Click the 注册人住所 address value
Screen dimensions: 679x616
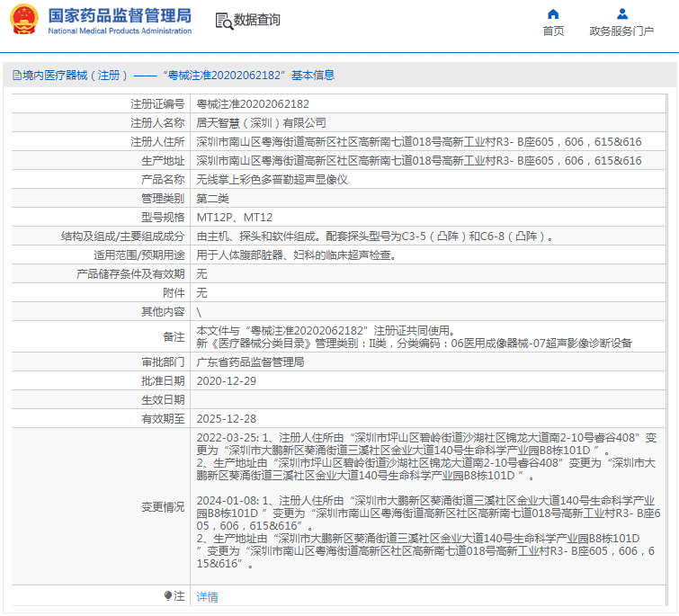pyautogui.click(x=419, y=142)
